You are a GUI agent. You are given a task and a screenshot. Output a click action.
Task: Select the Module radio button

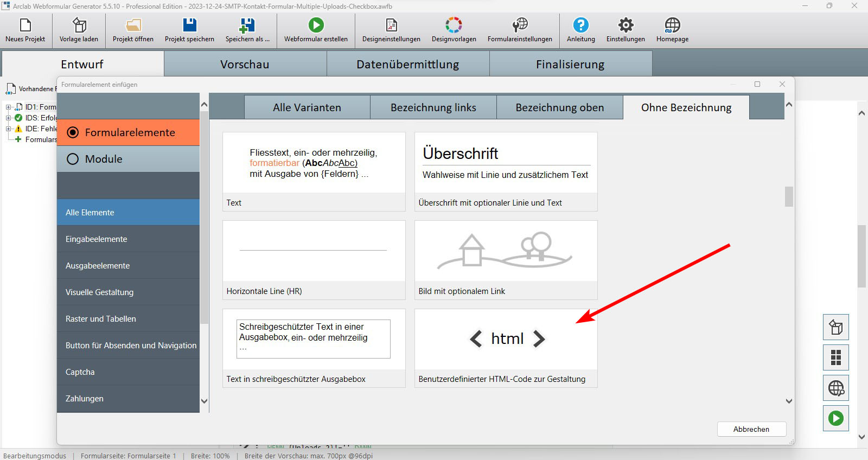[73, 159]
